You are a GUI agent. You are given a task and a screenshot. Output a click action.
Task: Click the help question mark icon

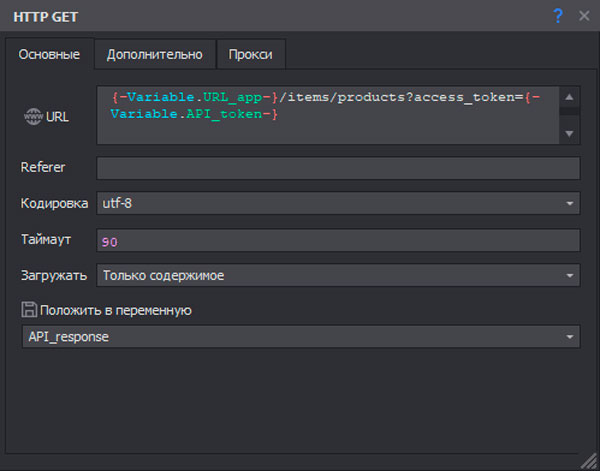pyautogui.click(x=558, y=16)
